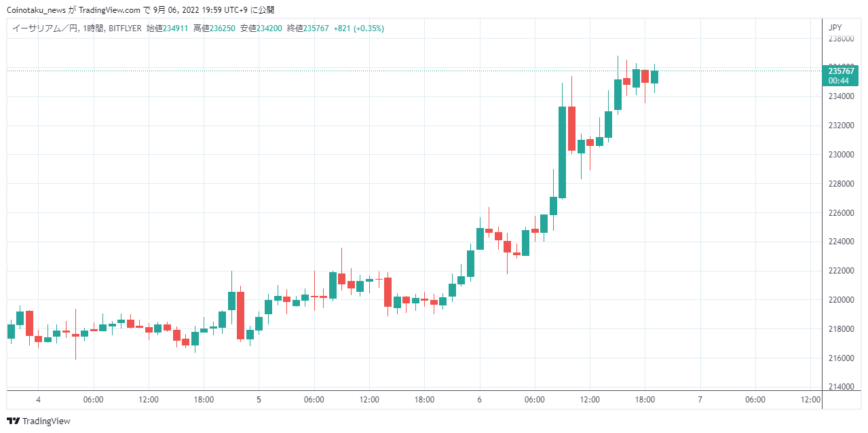The width and height of the screenshot is (868, 433).
Task: Open the TradingView text link at bottom
Action: click(46, 421)
